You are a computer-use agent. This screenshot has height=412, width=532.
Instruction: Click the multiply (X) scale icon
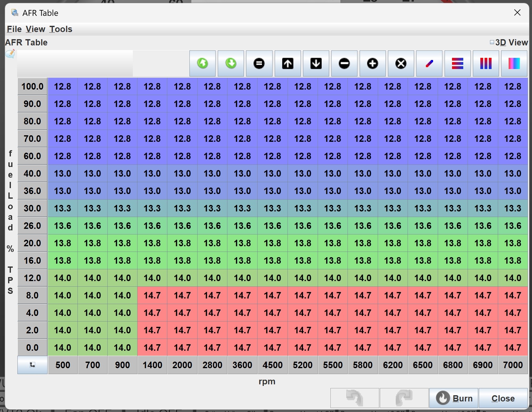click(401, 63)
